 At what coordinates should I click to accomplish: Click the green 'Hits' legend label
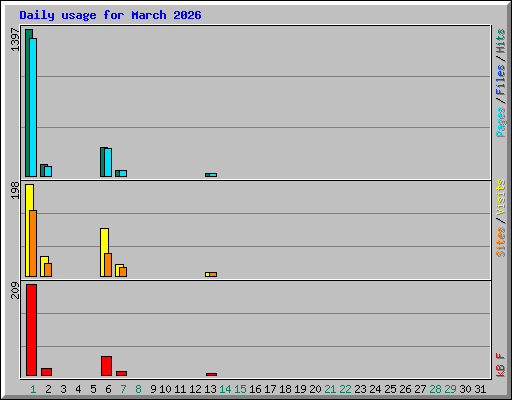[x=500, y=41]
